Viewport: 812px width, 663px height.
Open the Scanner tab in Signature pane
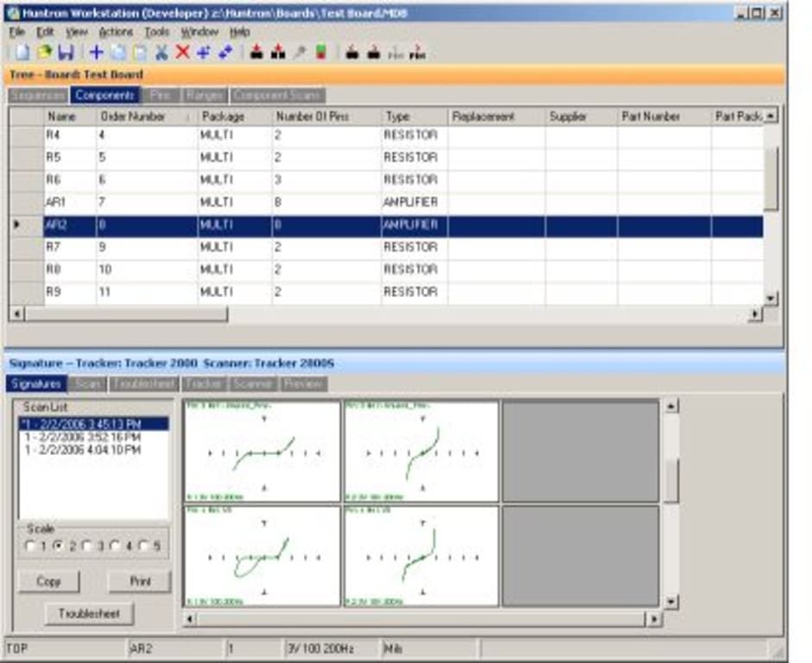253,384
